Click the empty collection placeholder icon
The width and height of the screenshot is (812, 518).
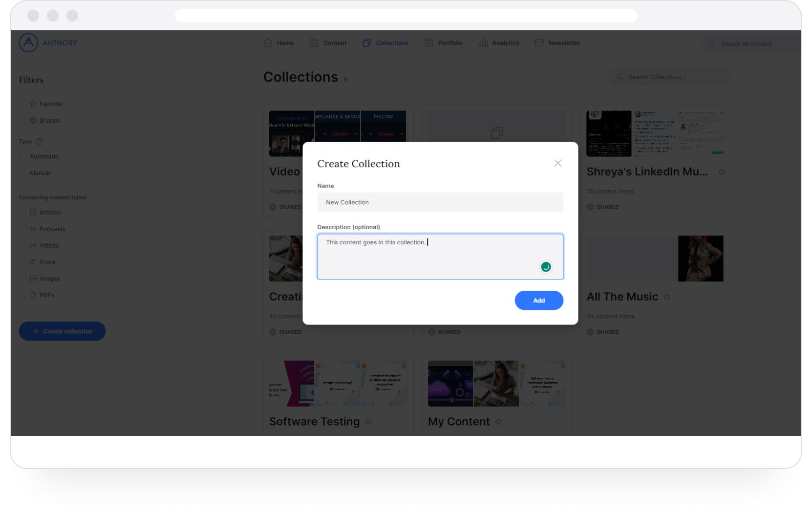tap(496, 133)
